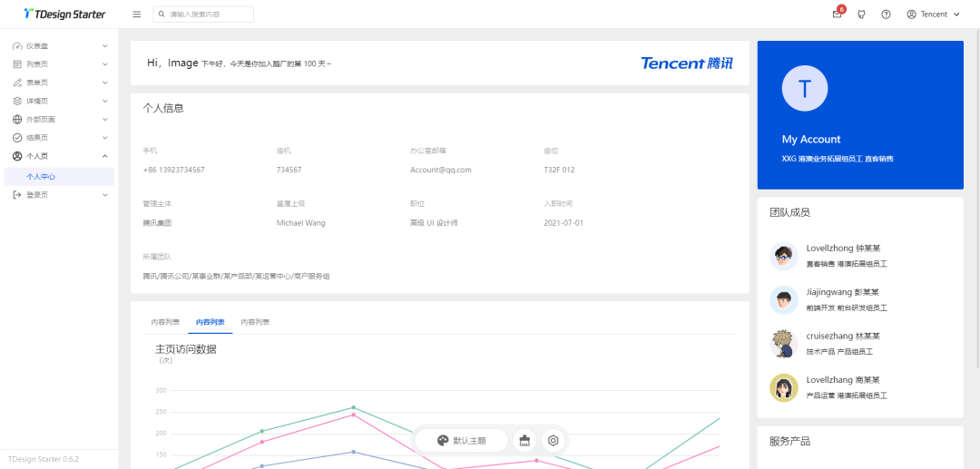
Task: Expand the 登录页 menu chevron
Action: coord(105,195)
